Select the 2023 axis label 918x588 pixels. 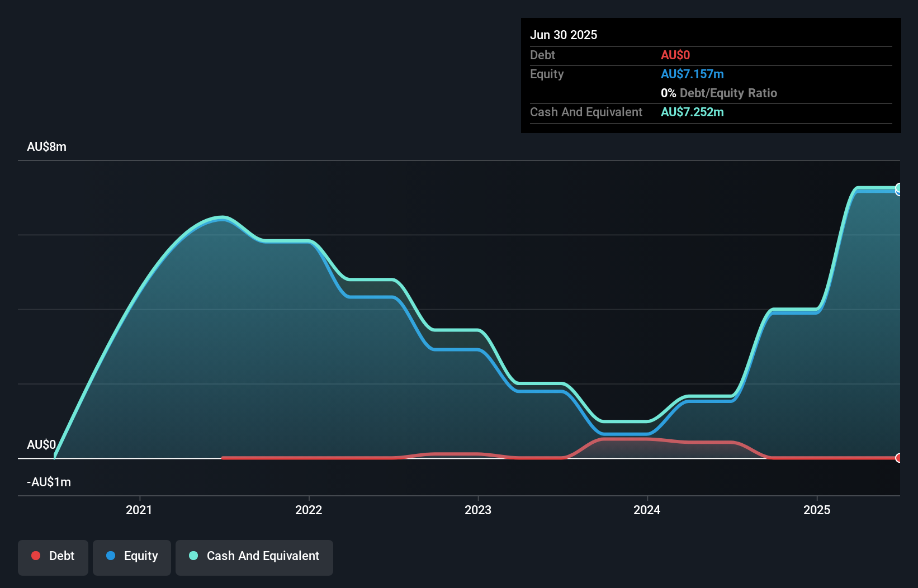coord(478,510)
